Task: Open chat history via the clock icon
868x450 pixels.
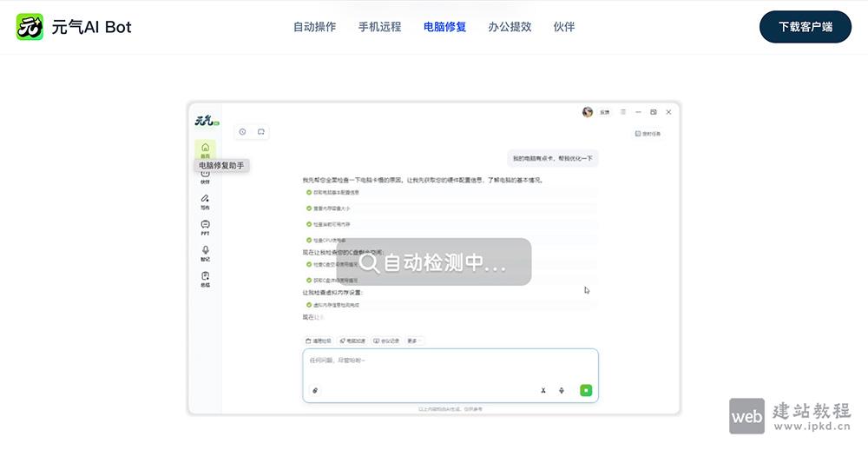Action: click(242, 132)
